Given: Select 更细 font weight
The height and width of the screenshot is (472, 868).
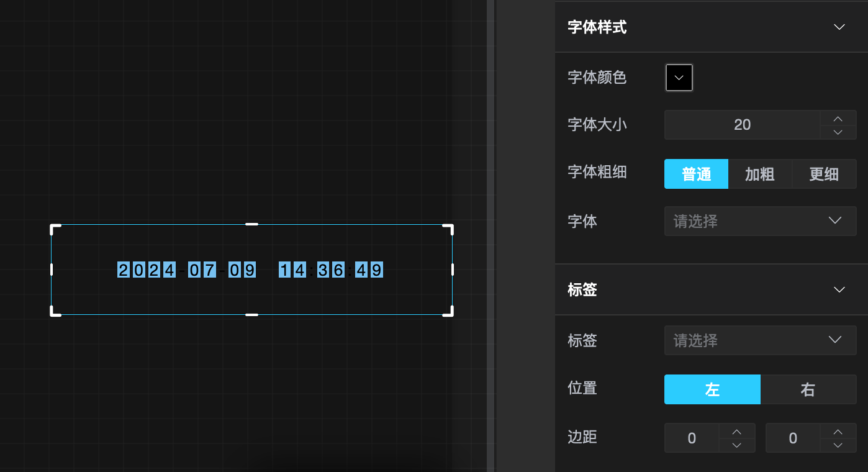Looking at the screenshot, I should coord(824,174).
